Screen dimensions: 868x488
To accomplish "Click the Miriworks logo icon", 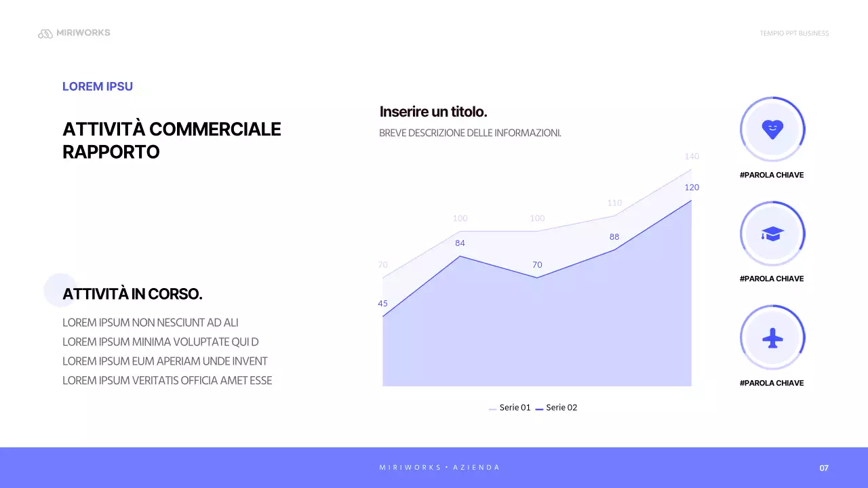I will click(45, 33).
